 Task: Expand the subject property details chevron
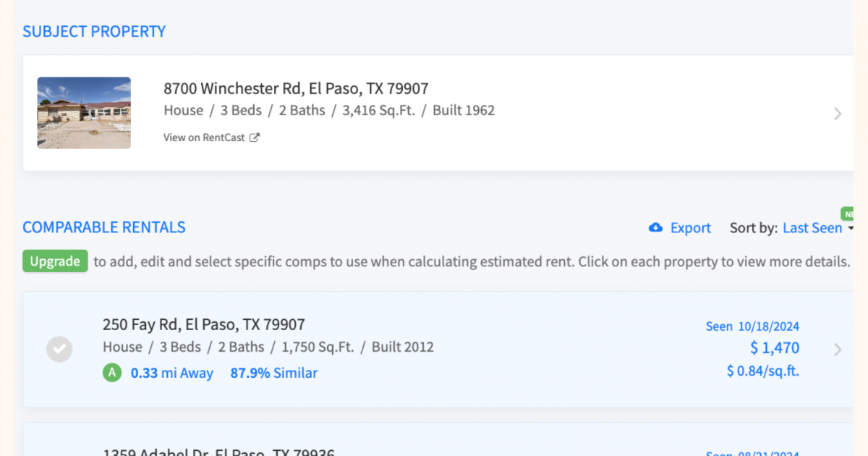838,114
